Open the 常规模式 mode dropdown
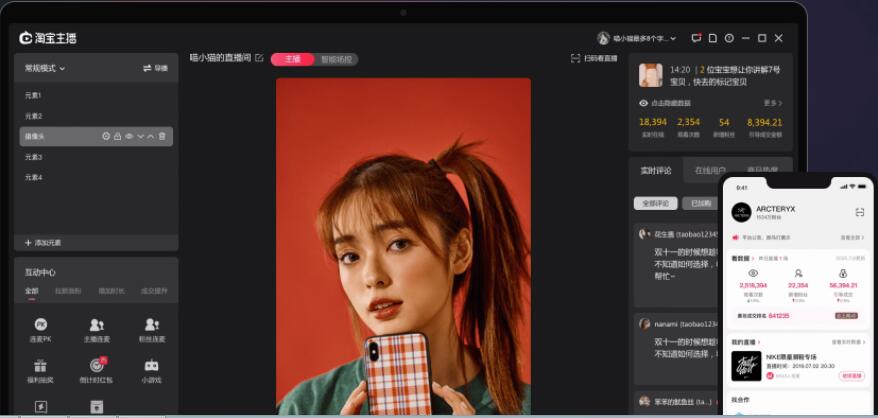This screenshot has width=878, height=418. 45,68
